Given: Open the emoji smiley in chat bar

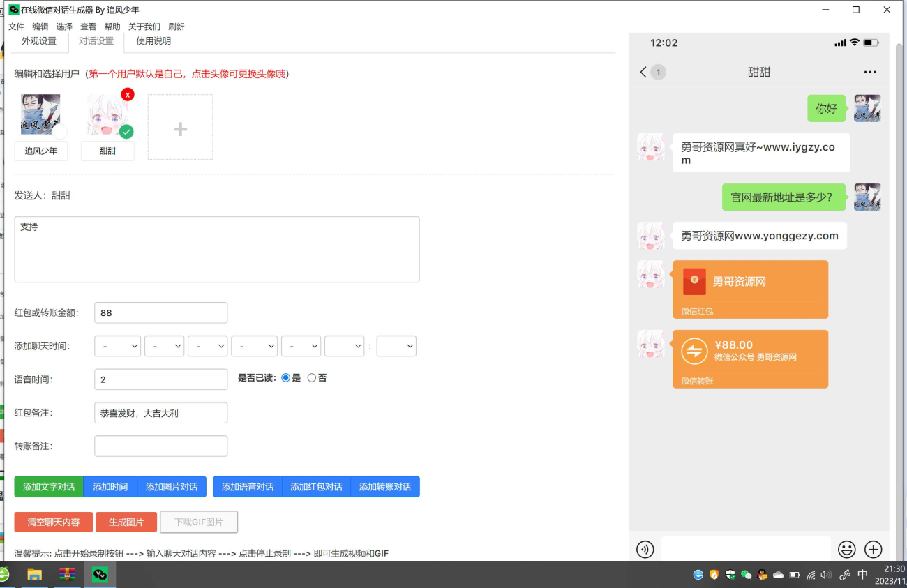Looking at the screenshot, I should [x=847, y=549].
